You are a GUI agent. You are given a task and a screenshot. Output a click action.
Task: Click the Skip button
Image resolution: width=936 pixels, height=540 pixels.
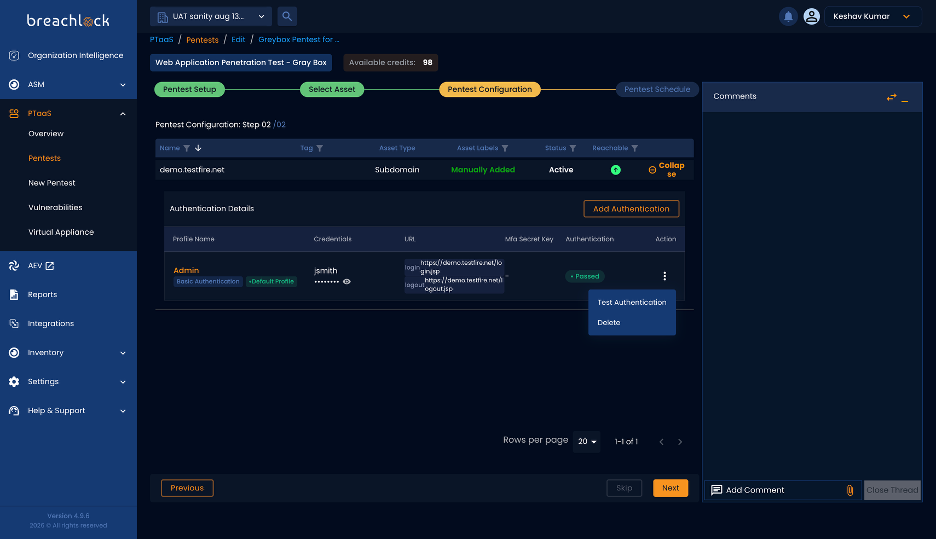pyautogui.click(x=624, y=488)
